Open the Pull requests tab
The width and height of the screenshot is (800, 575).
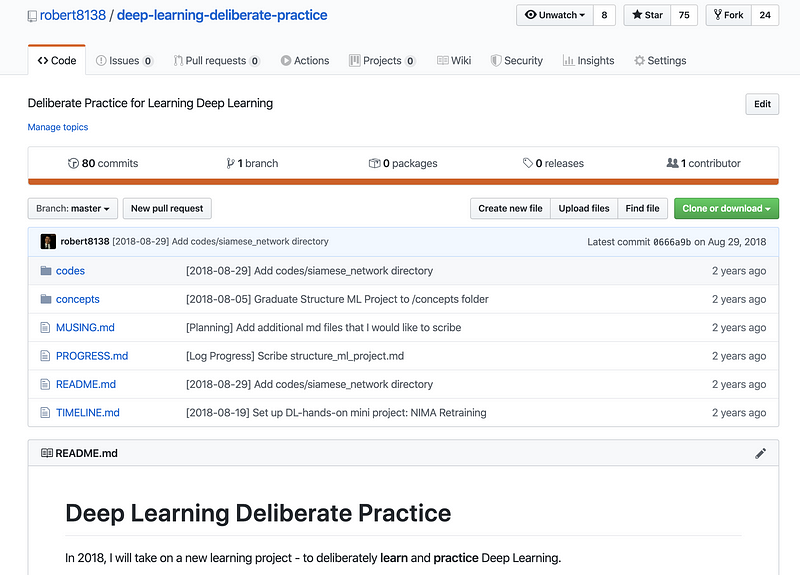pyautogui.click(x=216, y=61)
